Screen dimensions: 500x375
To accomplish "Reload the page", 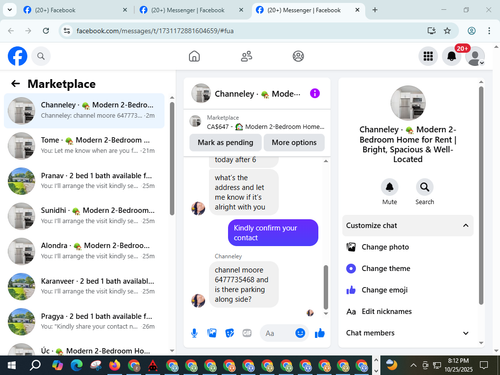I will click(46, 31).
